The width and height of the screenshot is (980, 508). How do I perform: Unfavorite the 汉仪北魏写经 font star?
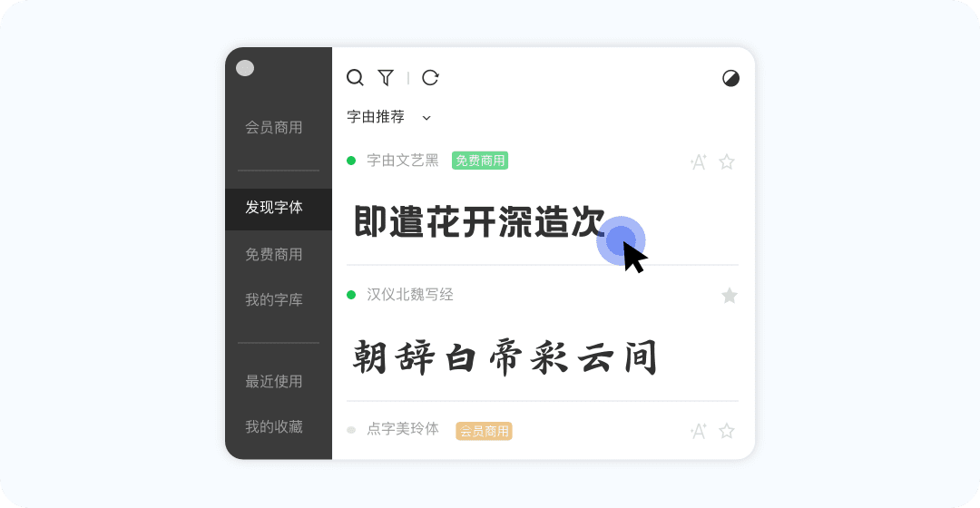click(730, 296)
